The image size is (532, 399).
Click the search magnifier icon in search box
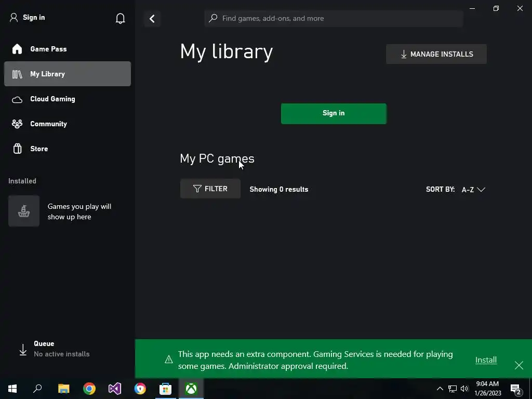[x=213, y=18]
